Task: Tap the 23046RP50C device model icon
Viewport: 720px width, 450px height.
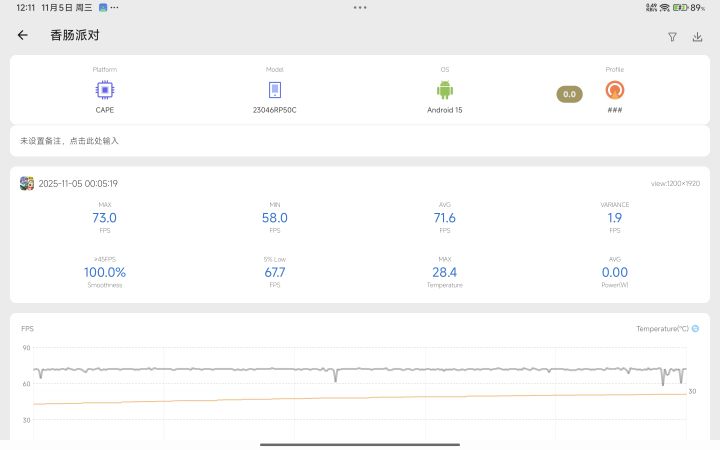Action: 275,90
